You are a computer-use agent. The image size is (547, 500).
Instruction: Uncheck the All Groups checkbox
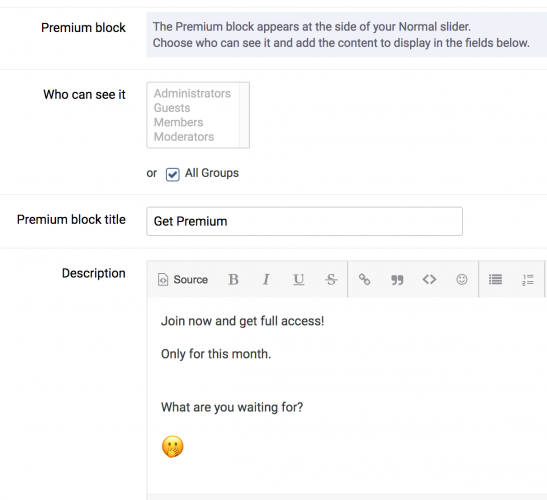tap(173, 174)
